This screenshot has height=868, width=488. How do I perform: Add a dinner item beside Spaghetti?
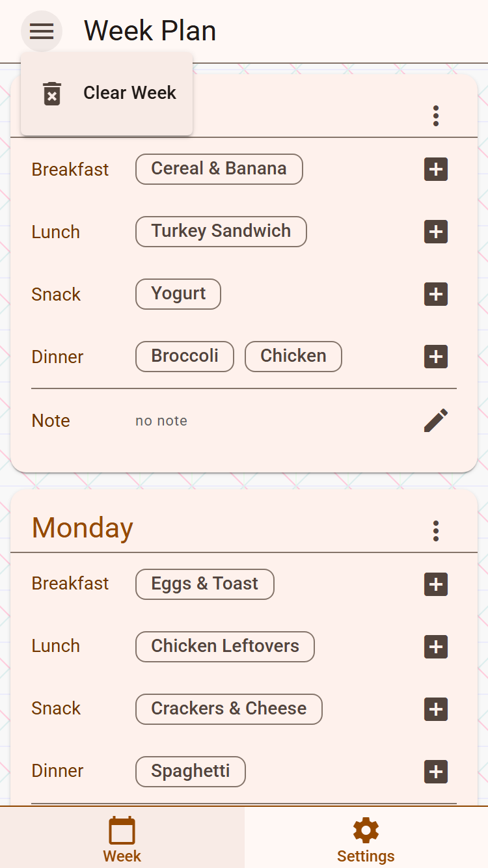[x=436, y=772]
